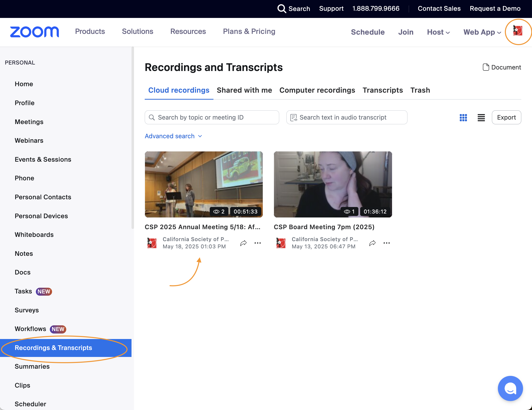Open the CSP 2025 Annual Meeting 5/18 title

point(202,227)
